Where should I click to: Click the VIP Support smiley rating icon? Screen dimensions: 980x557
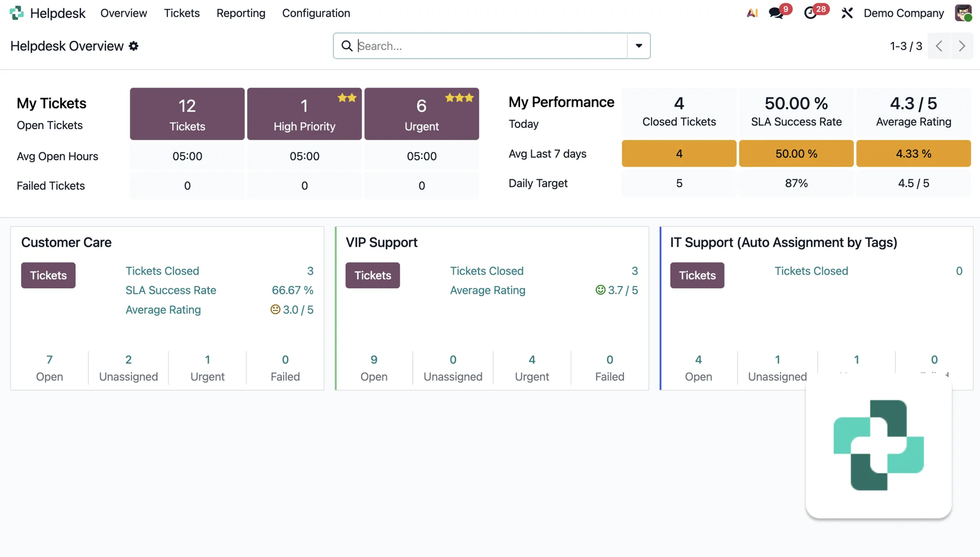click(x=600, y=290)
